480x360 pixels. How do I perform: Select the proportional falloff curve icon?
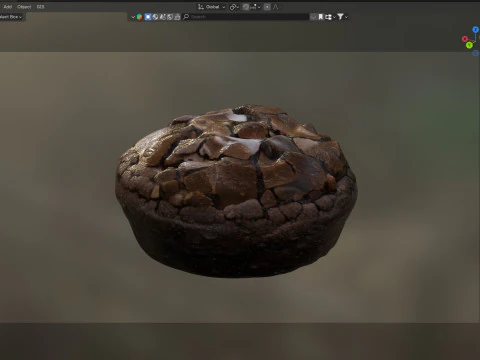coord(275,7)
